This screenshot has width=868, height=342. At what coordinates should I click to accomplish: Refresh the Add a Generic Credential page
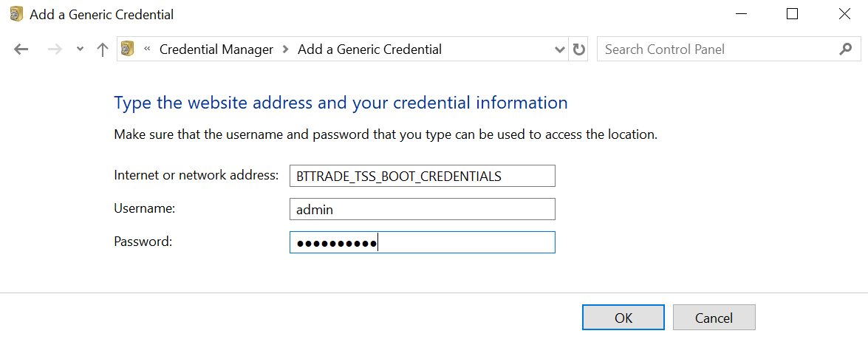578,49
